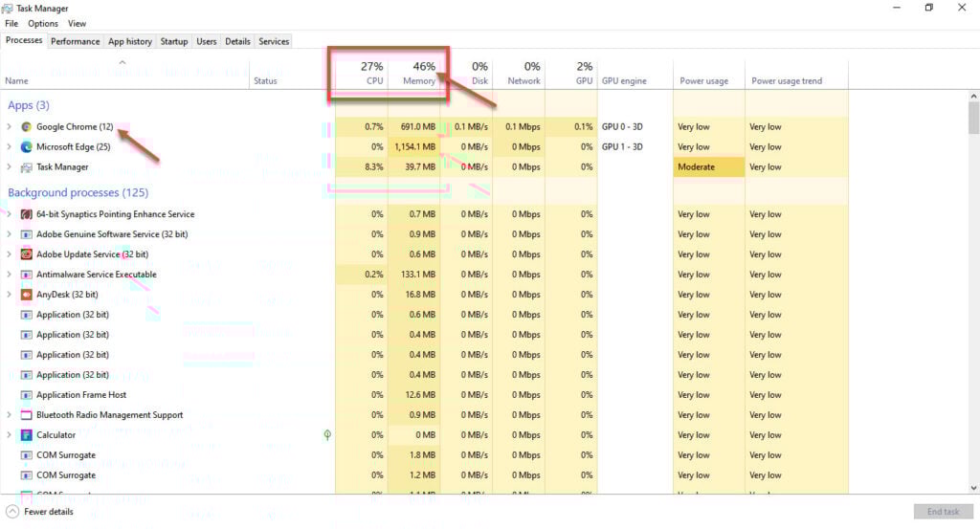Click the Microsoft Edge app icon

click(x=26, y=146)
